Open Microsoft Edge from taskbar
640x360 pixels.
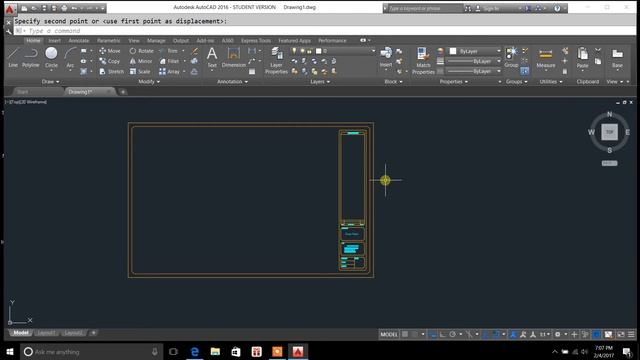[x=195, y=351]
